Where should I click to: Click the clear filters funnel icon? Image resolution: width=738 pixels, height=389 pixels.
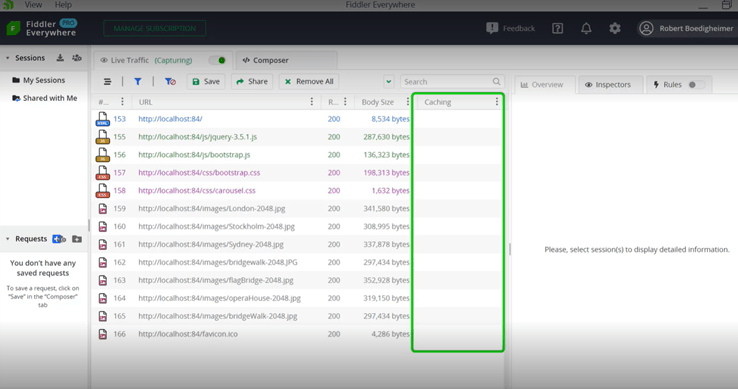pos(170,81)
